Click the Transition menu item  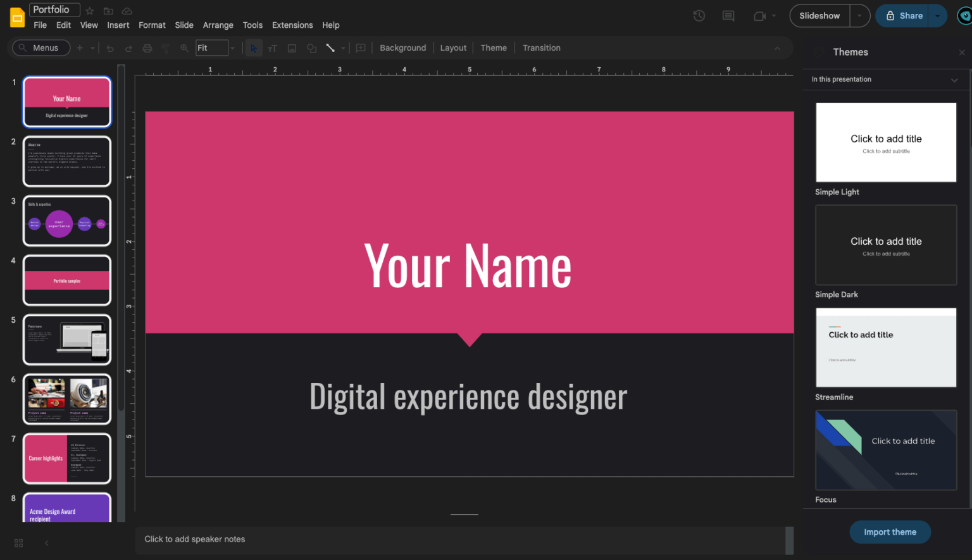(541, 47)
